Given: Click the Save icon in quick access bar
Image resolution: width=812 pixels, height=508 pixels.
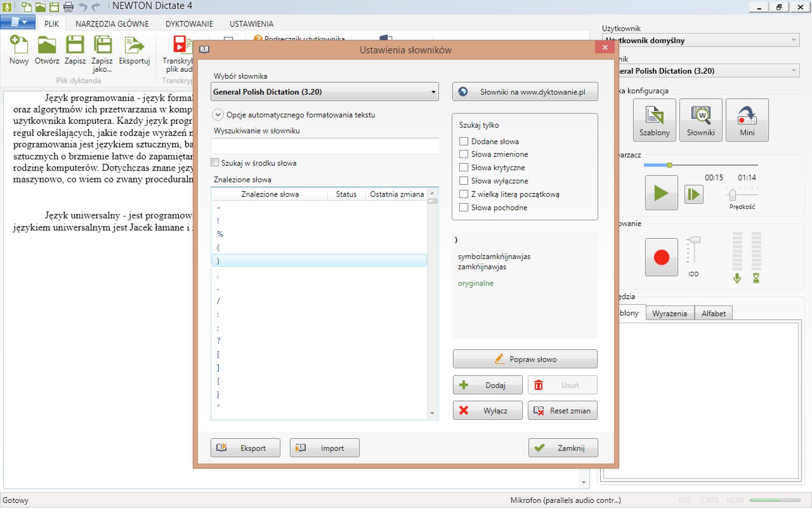Looking at the screenshot, I should pos(54,7).
